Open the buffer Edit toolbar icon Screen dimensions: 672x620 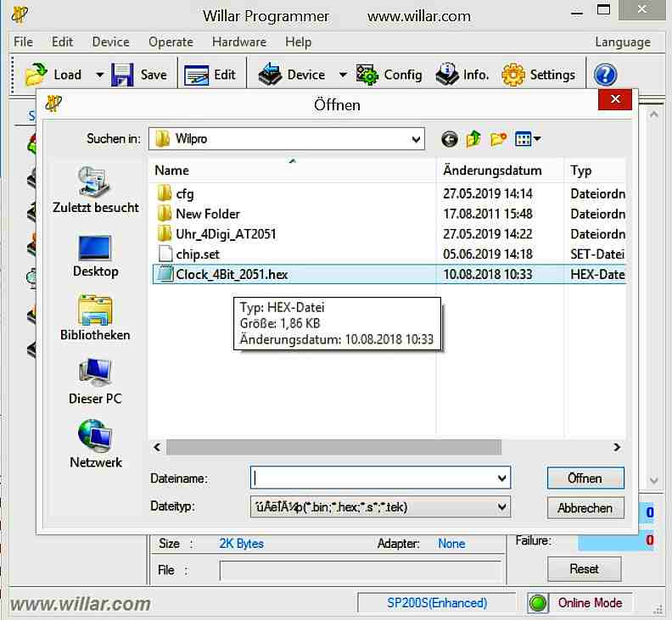tap(196, 75)
